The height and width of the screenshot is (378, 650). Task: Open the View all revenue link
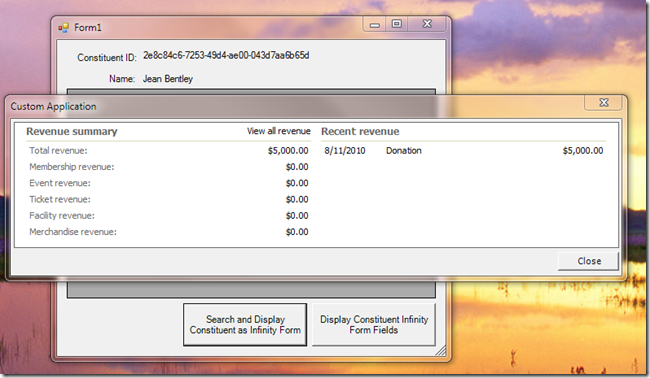tap(279, 131)
